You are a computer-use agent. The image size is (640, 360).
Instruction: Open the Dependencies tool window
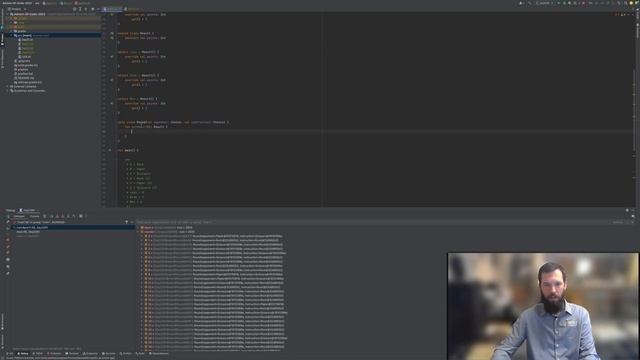159,353
